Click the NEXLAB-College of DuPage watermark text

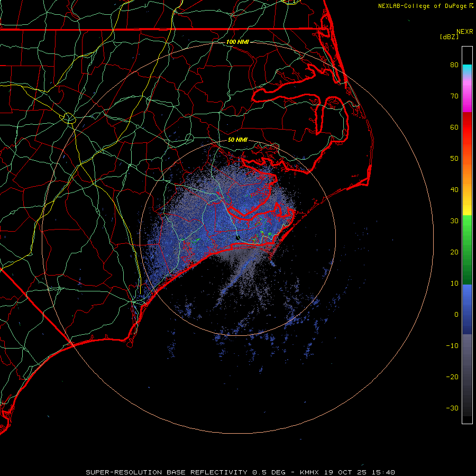425,6
